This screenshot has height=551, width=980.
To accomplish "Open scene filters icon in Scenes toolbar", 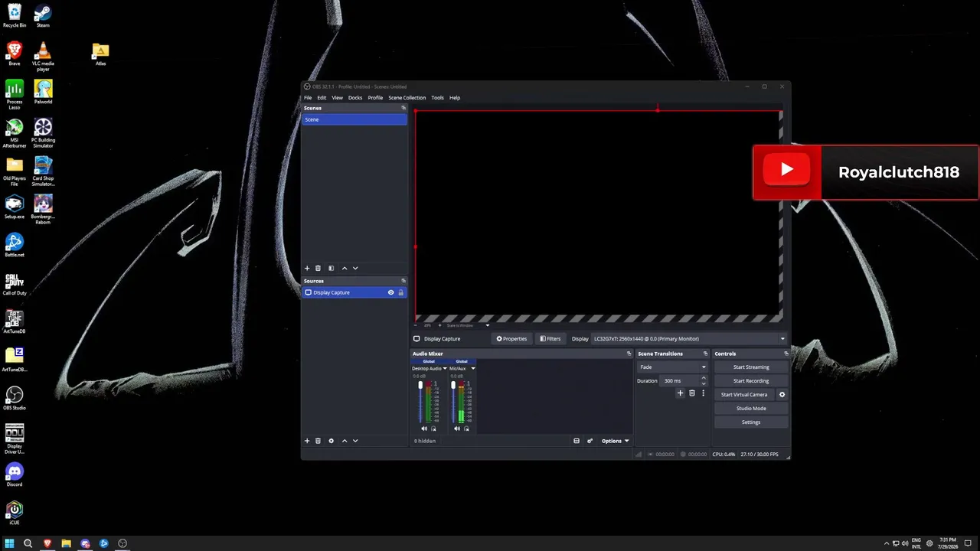I will tap(331, 268).
